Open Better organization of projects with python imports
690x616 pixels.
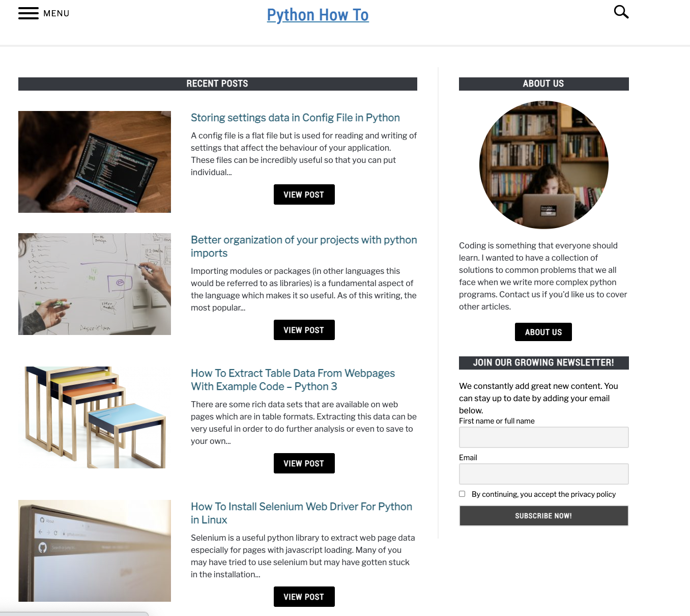tap(304, 246)
